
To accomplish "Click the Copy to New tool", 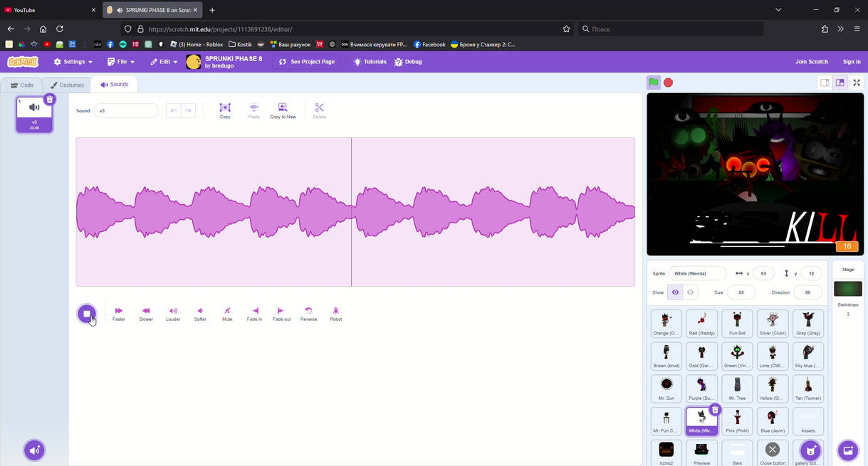I will click(283, 111).
